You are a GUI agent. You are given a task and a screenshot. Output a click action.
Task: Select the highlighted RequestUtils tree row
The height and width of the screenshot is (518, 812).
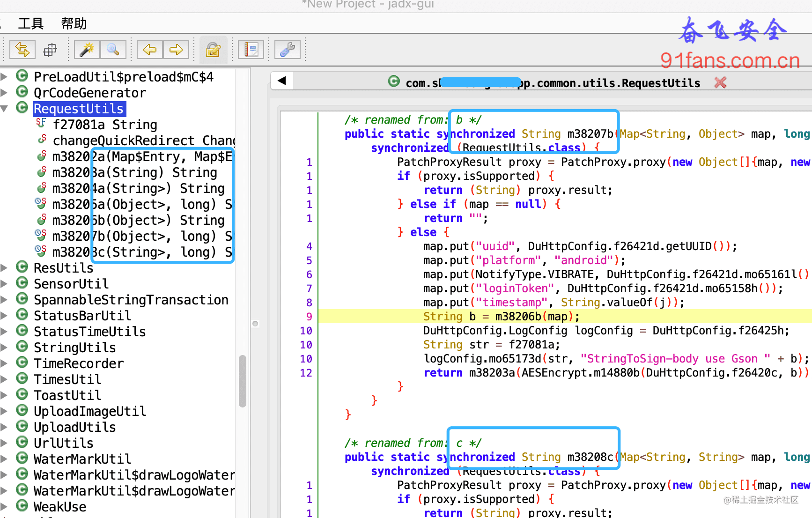(x=79, y=109)
